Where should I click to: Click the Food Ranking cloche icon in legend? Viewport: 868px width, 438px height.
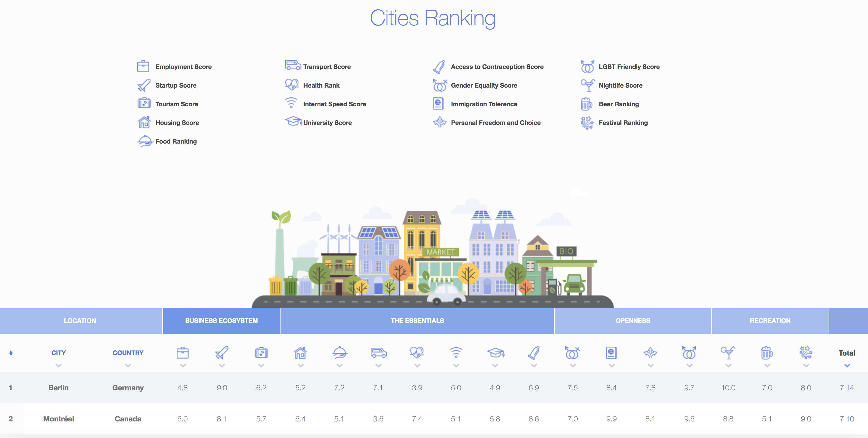[x=145, y=141]
